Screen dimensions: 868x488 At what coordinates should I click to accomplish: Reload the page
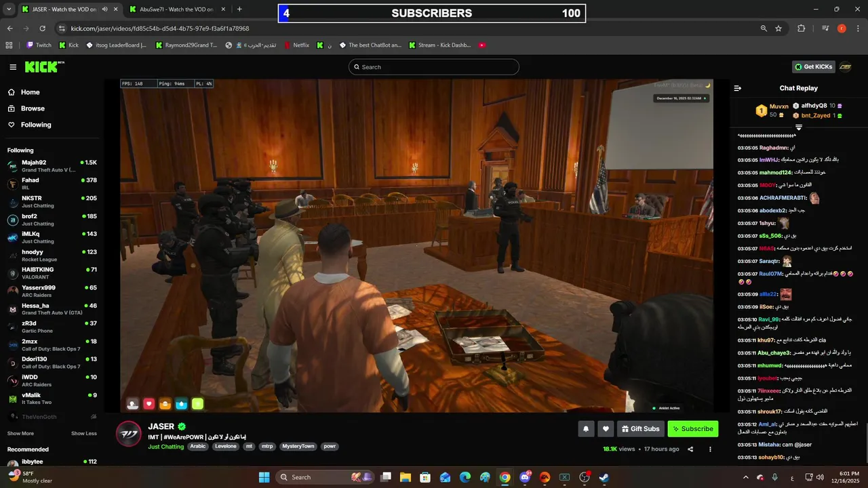[42, 28]
